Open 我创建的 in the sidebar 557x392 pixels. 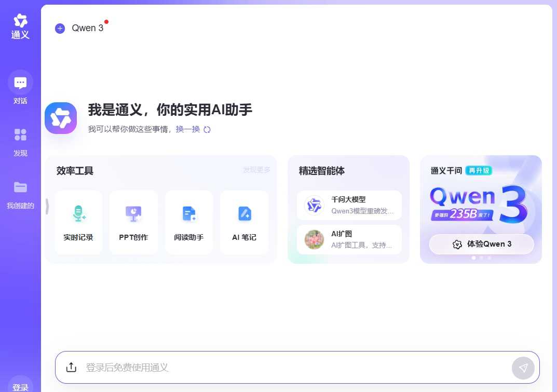[20, 194]
